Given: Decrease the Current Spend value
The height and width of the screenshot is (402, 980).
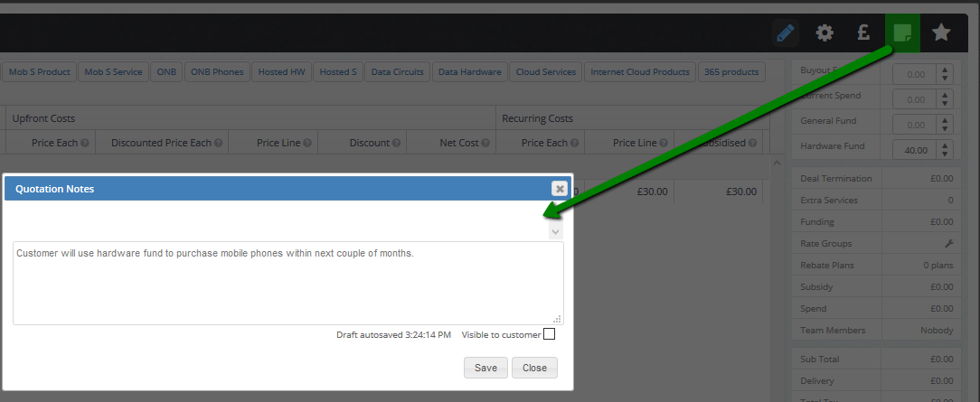Looking at the screenshot, I should [945, 104].
